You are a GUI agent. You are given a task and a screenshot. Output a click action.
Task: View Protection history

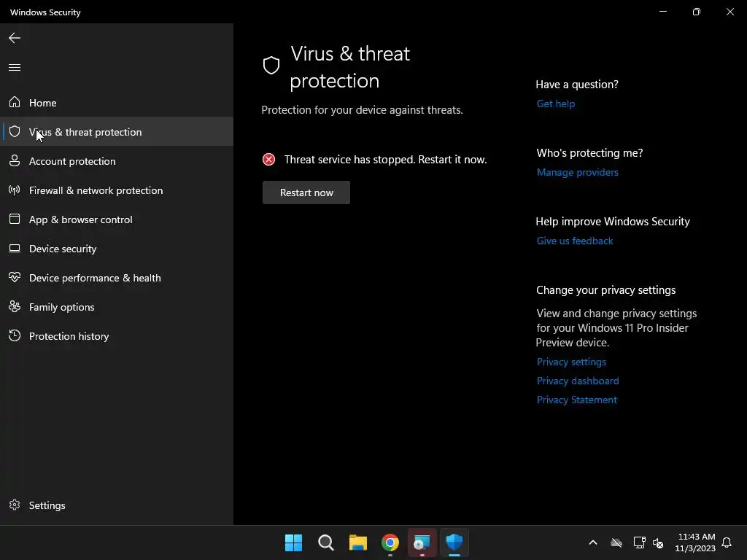click(117, 335)
